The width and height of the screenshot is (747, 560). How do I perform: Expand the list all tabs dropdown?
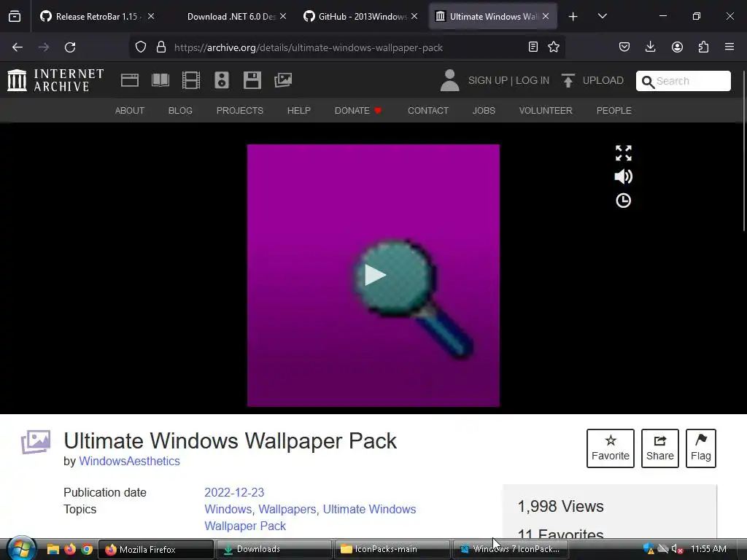(x=602, y=16)
